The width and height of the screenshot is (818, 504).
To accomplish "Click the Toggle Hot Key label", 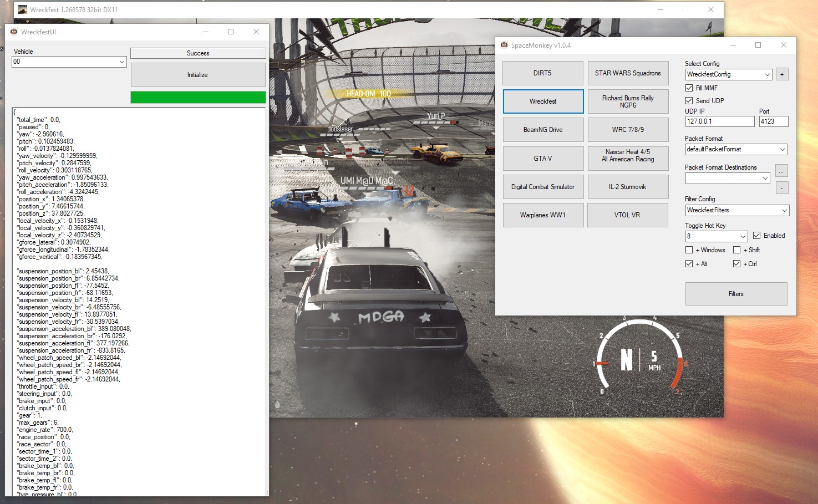I will [x=705, y=226].
